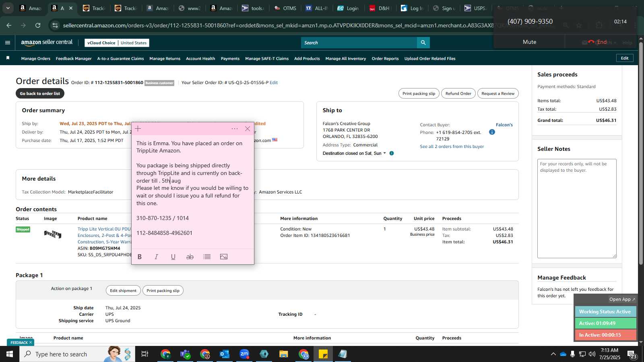Open Manage All Inventory
Image resolution: width=644 pixels, height=362 pixels.
(346, 59)
